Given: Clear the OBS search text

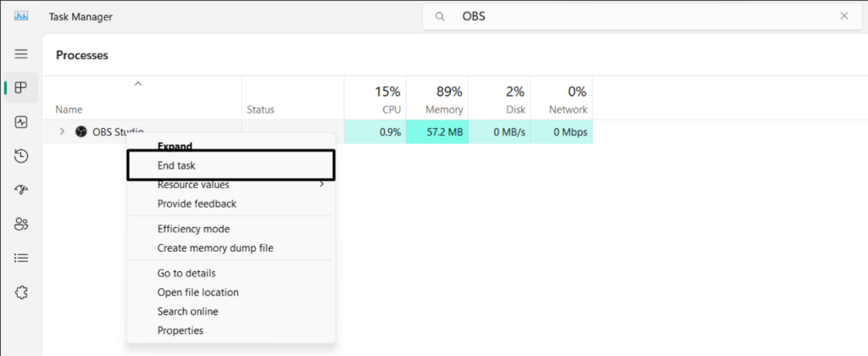Looking at the screenshot, I should click(843, 16).
